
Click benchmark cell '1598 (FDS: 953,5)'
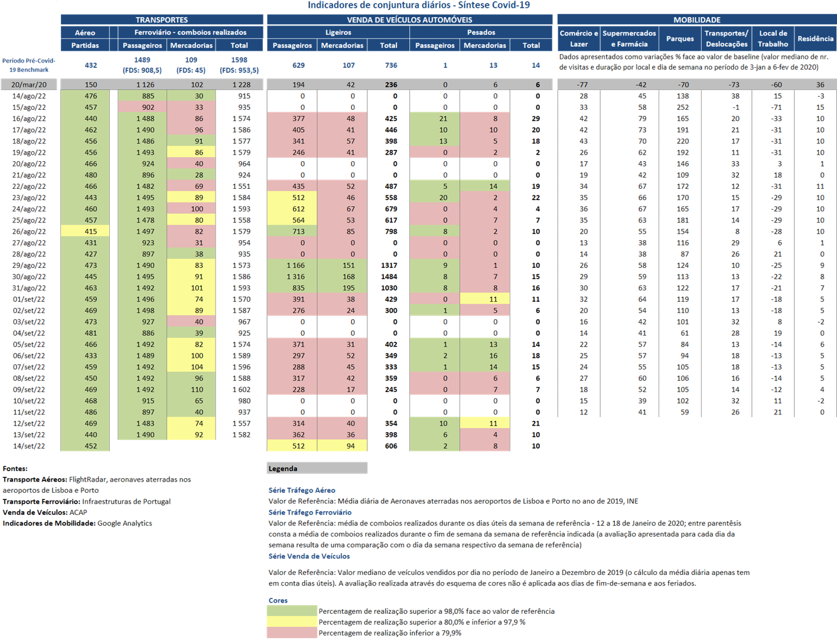point(239,65)
